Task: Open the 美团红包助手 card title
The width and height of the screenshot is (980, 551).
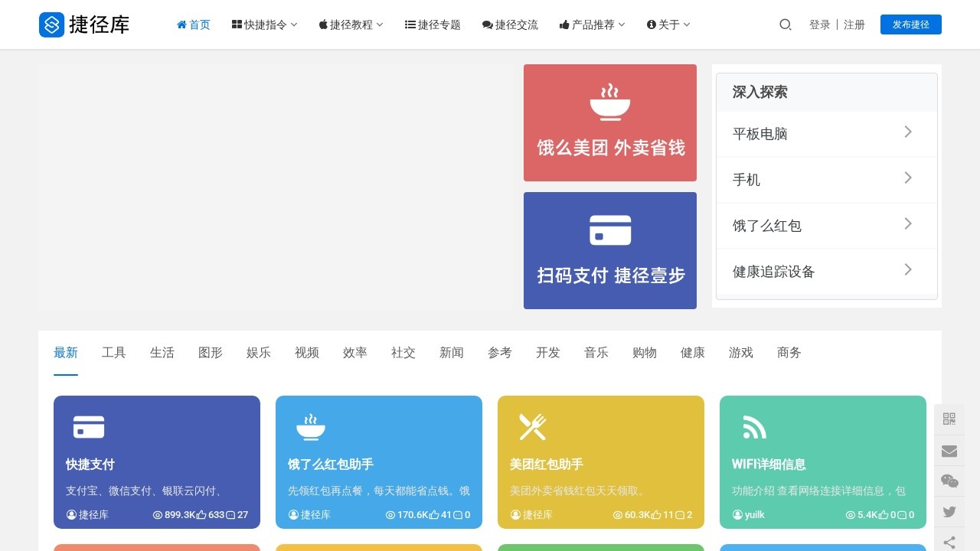Action: coord(547,465)
